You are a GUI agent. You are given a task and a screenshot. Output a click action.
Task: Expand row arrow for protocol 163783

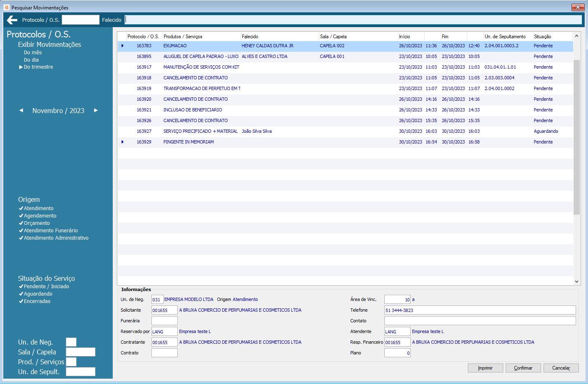[x=122, y=46]
